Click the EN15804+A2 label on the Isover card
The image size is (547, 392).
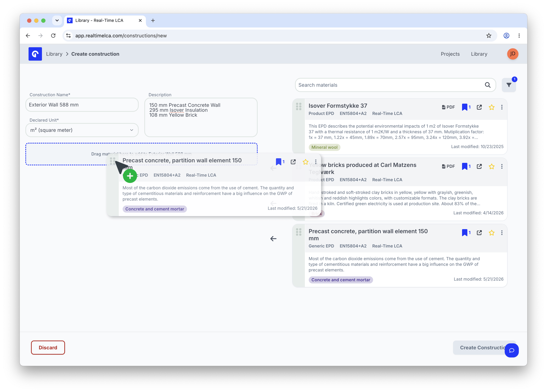pyautogui.click(x=353, y=113)
